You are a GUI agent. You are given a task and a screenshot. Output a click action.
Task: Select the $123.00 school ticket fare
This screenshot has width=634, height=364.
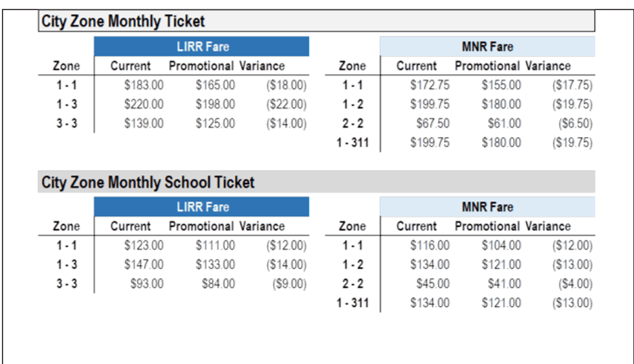(144, 245)
